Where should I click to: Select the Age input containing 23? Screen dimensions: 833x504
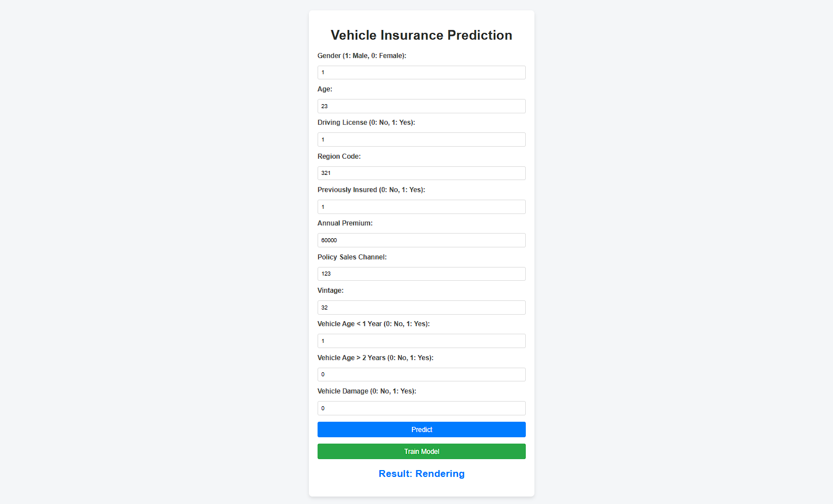[x=421, y=106]
